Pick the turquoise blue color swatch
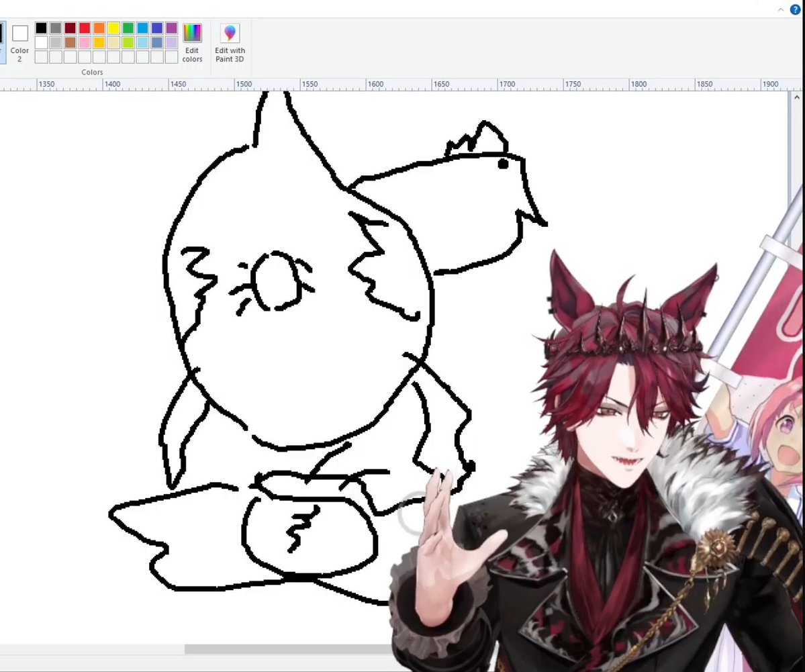The height and width of the screenshot is (672, 805). [143, 28]
